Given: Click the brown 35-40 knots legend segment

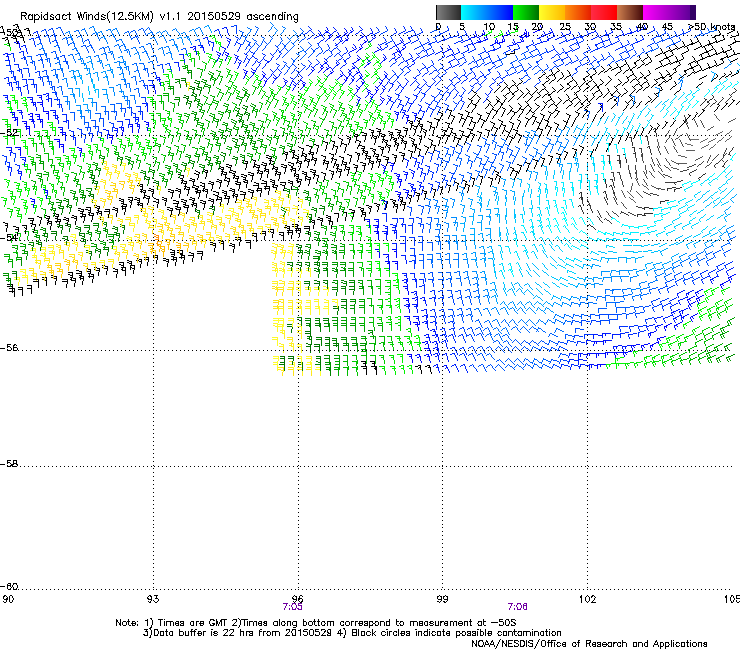Looking at the screenshot, I should click(630, 12).
